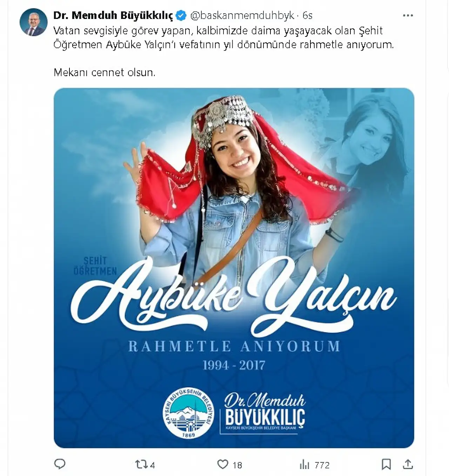The width and height of the screenshot is (449, 476).
Task: Like the tweet with heart icon
Action: tap(223, 464)
